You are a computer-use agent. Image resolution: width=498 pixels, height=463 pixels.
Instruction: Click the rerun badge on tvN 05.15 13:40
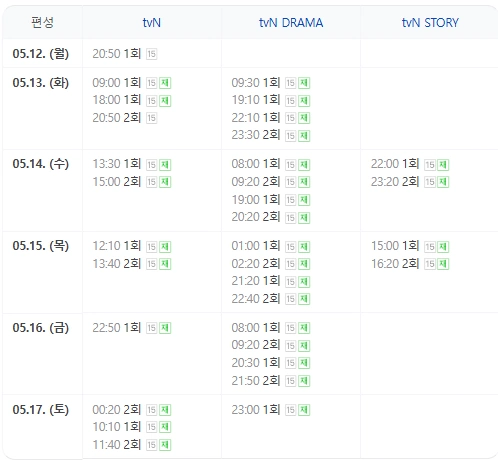[165, 264]
